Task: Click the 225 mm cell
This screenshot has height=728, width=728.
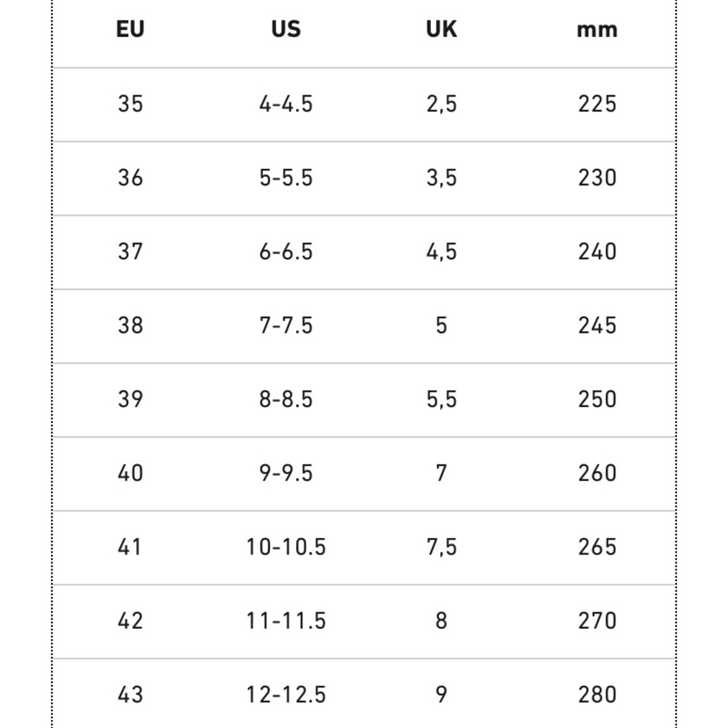Action: click(x=597, y=103)
